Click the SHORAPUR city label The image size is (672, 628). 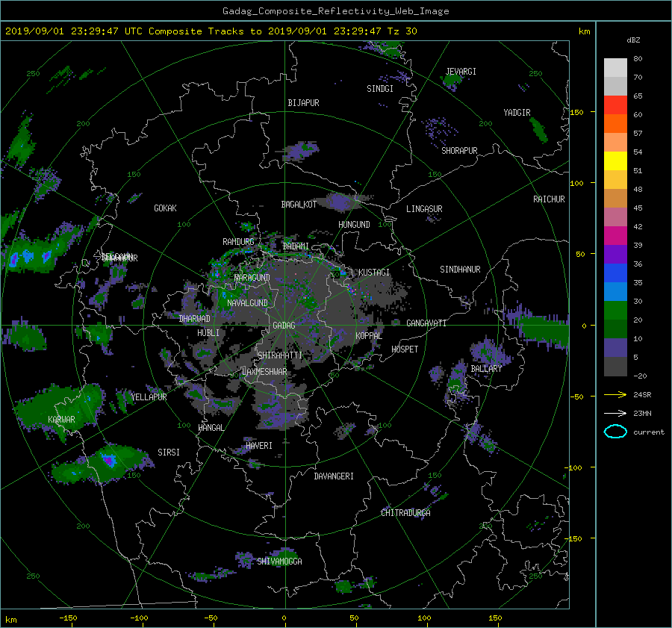[459, 151]
